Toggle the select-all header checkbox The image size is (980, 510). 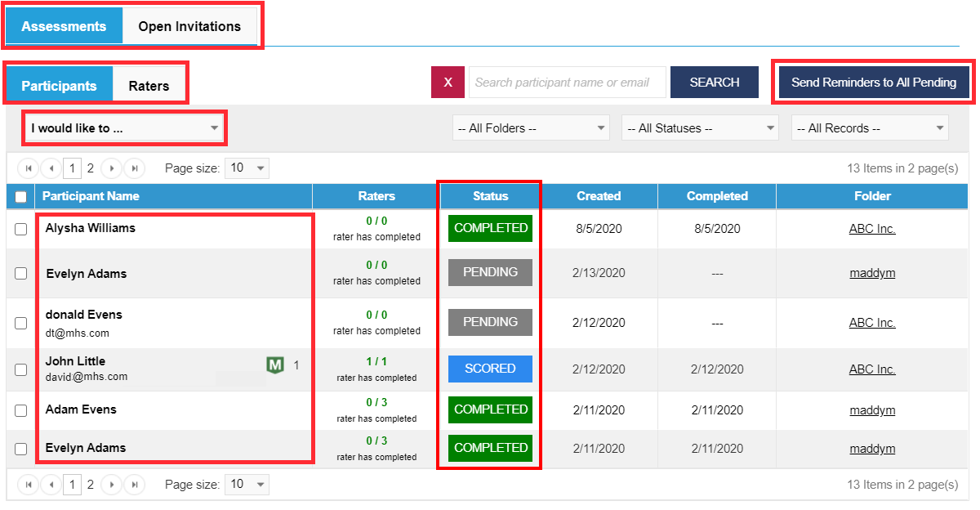click(20, 196)
